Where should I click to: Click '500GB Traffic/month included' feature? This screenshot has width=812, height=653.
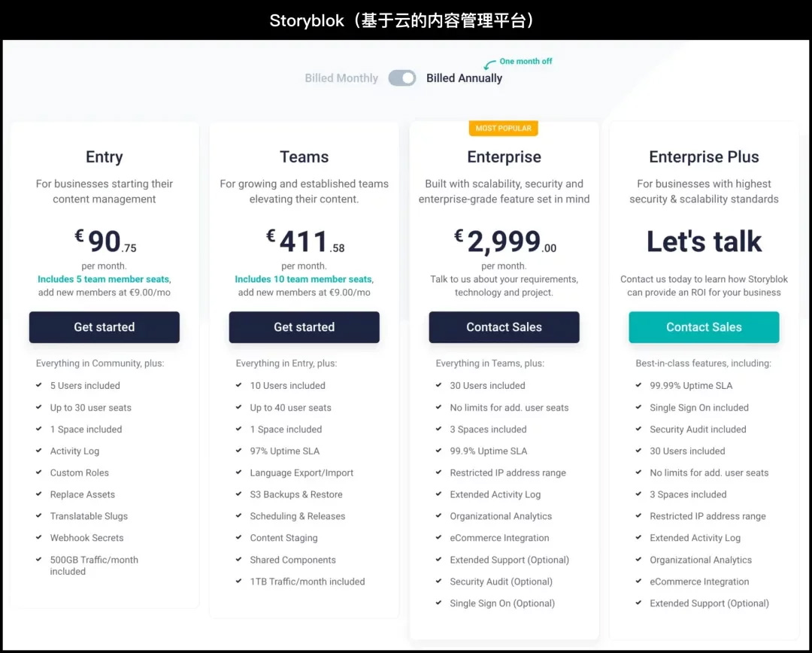click(x=94, y=566)
